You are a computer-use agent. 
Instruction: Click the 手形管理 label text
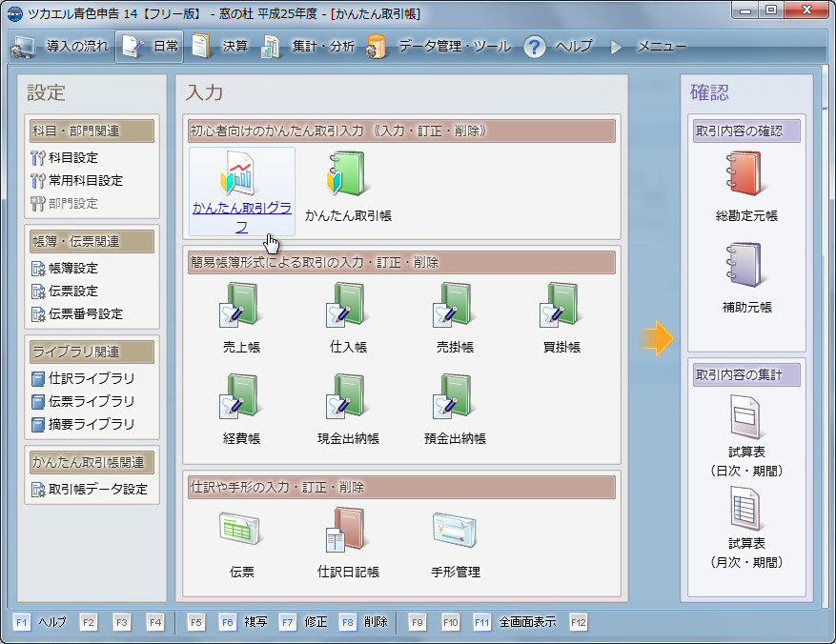[456, 573]
